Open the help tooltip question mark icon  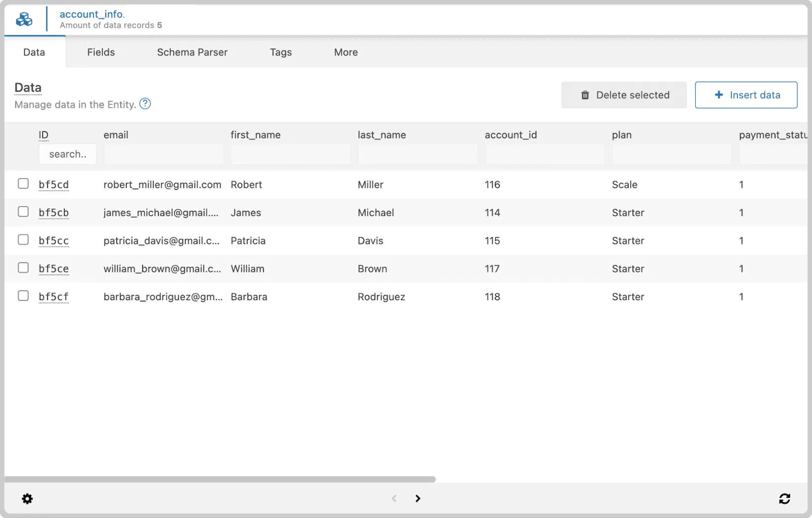click(145, 104)
